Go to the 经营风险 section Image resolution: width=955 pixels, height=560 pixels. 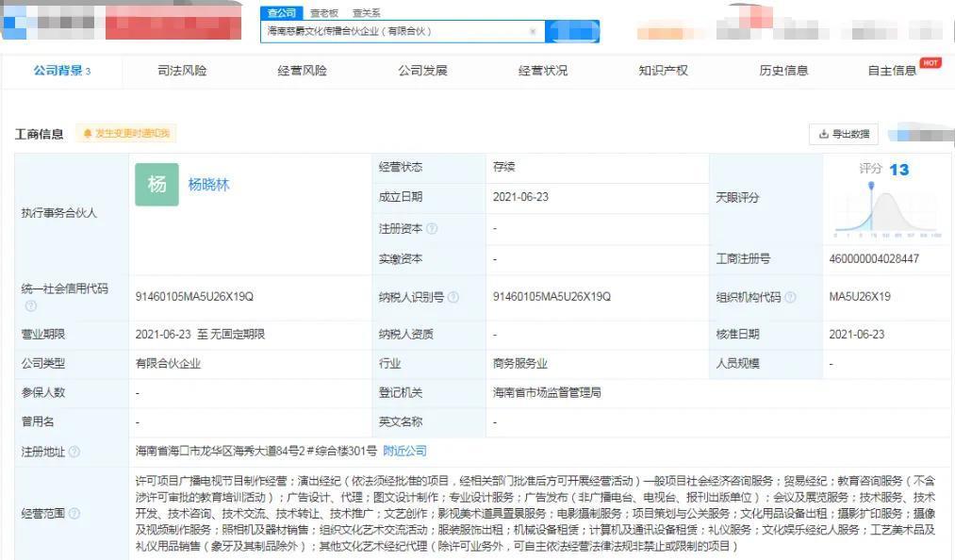coord(302,71)
